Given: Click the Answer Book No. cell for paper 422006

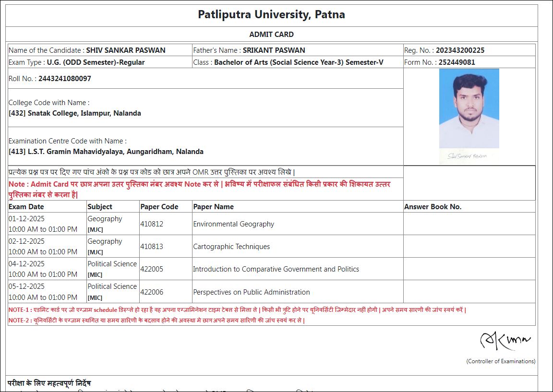Looking at the screenshot, I should point(469,292).
